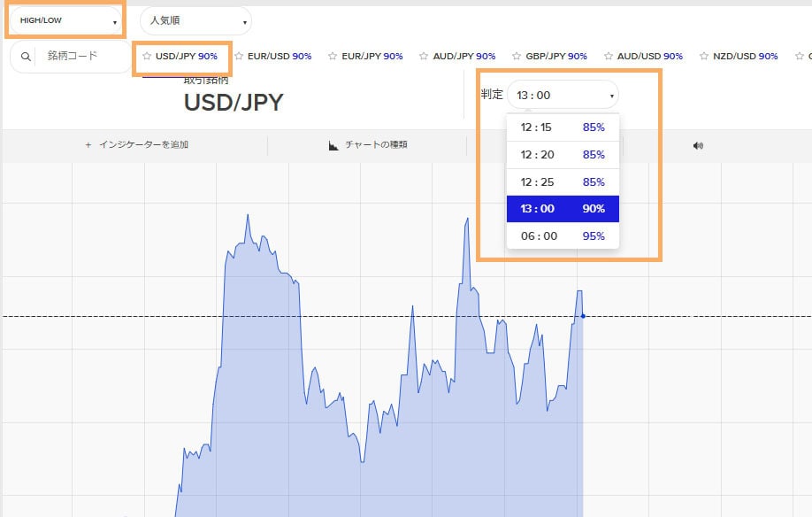
Task: Favorite GBP/JPY with its star icon
Action: coord(517,56)
